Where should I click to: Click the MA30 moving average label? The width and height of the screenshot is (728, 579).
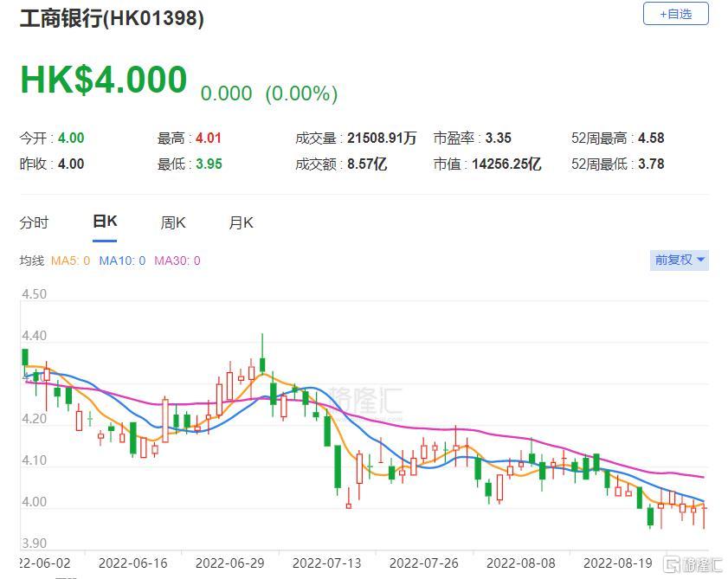click(177, 261)
